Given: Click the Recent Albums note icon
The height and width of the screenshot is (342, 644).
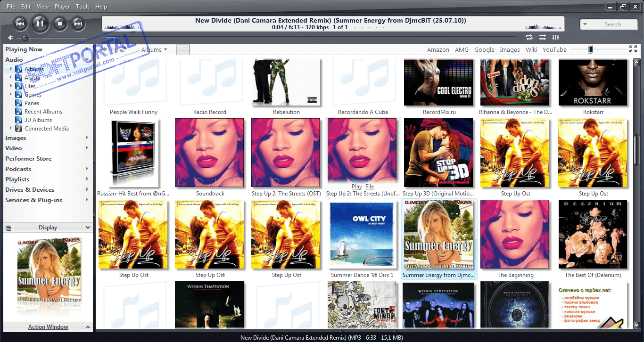Looking at the screenshot, I should (x=18, y=111).
